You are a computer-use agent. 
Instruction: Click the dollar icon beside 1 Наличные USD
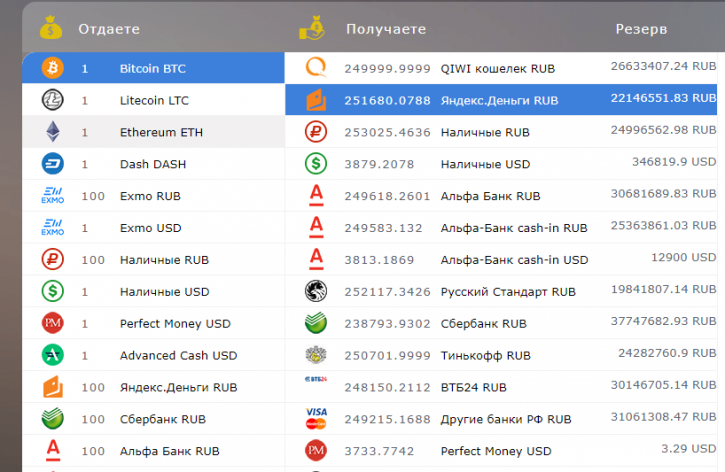point(53,291)
